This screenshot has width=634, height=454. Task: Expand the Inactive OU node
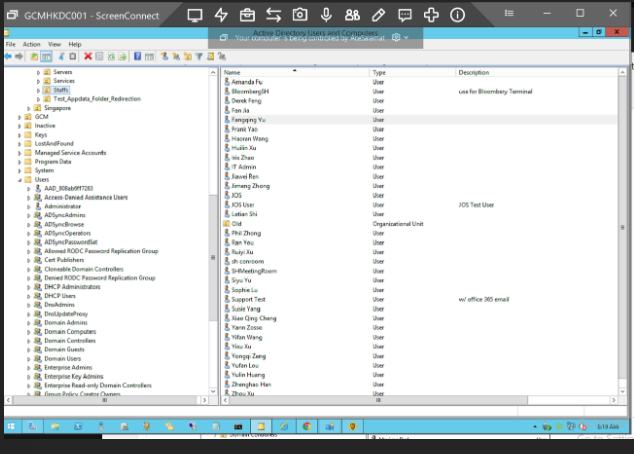(19, 126)
